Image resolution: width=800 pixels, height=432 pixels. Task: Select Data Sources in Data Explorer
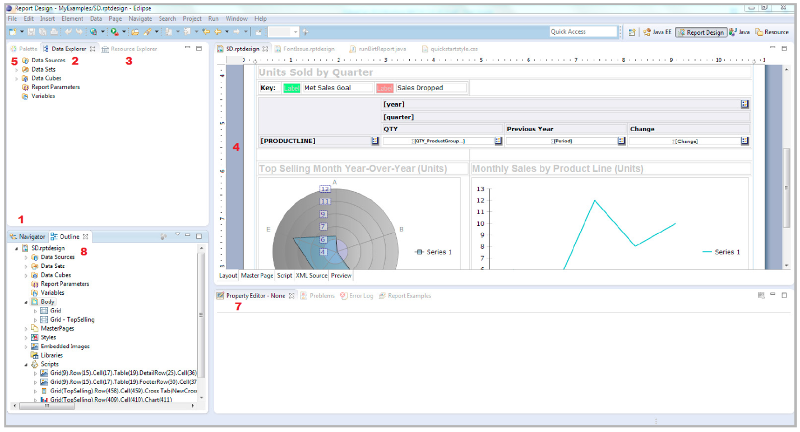point(48,60)
